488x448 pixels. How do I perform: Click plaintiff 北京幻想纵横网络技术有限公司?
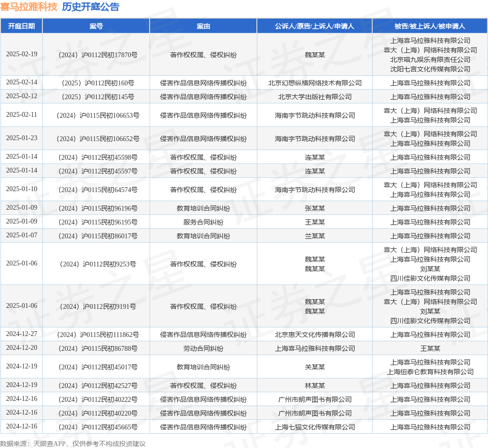(x=315, y=83)
